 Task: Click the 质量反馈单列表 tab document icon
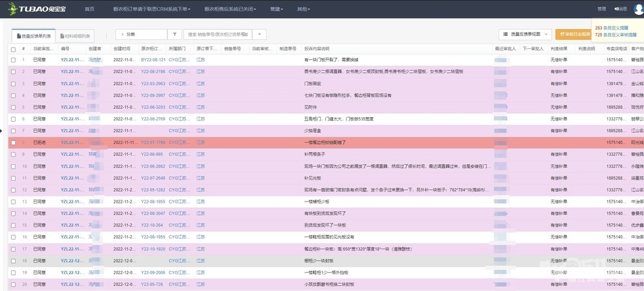coord(19,36)
